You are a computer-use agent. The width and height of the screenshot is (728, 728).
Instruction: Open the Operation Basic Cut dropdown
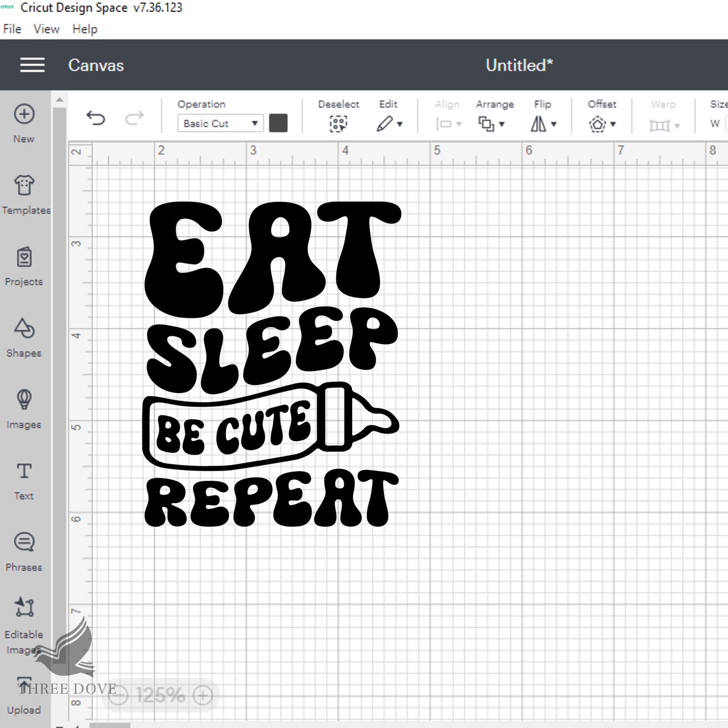(x=220, y=123)
